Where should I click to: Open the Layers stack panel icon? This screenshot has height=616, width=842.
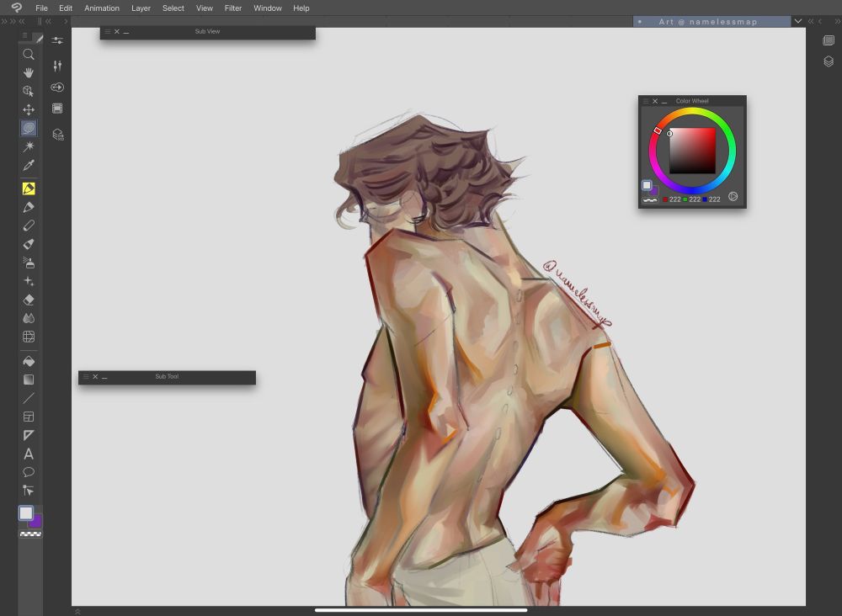click(x=829, y=61)
